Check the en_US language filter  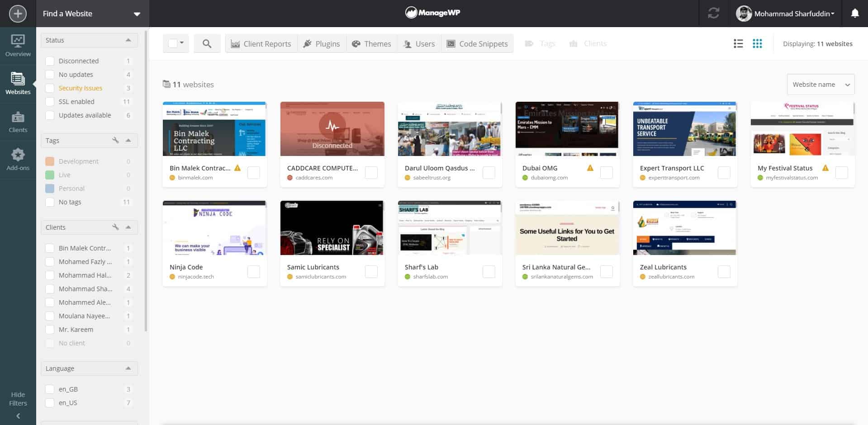[x=50, y=403]
